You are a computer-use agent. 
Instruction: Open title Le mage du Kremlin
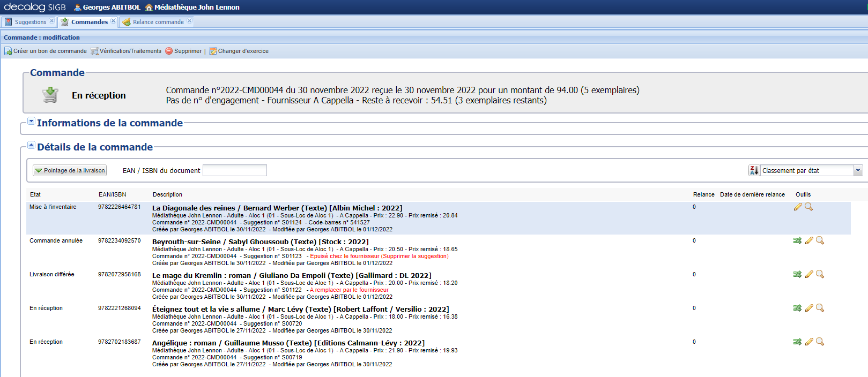[x=292, y=275]
